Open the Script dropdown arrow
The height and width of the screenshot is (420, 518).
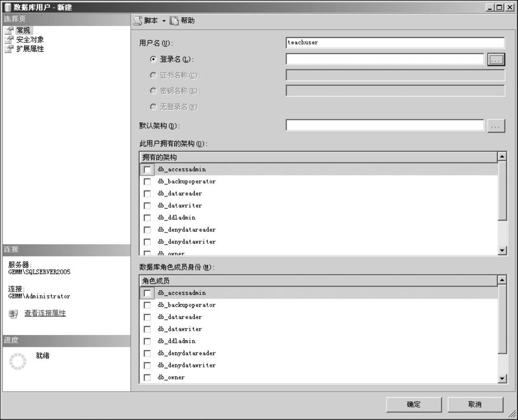164,21
